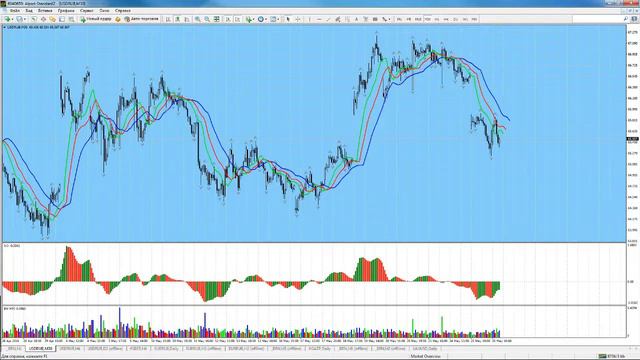Select the vertical line tool
Image resolution: width=640 pixels, height=360 pixels.
click(309, 19)
